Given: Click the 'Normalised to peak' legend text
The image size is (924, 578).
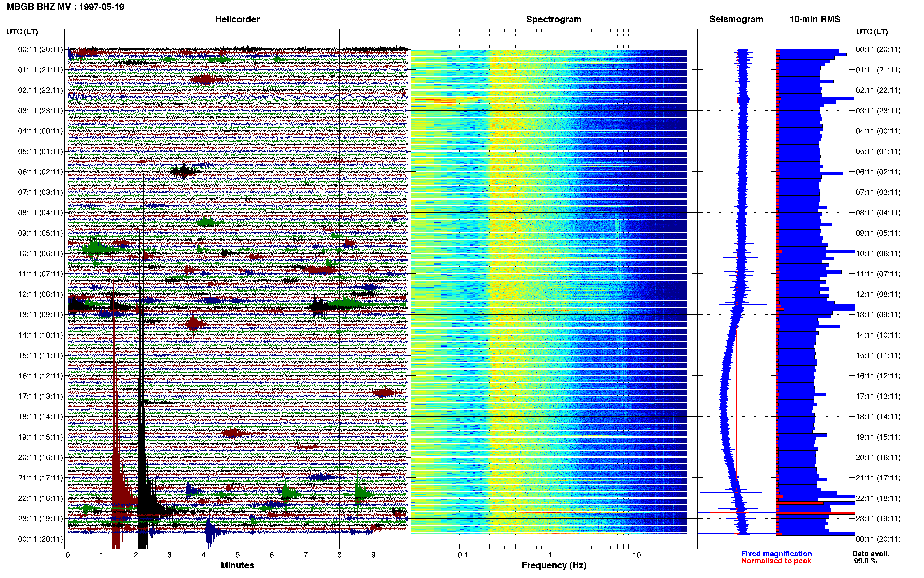Looking at the screenshot, I should (x=776, y=561).
